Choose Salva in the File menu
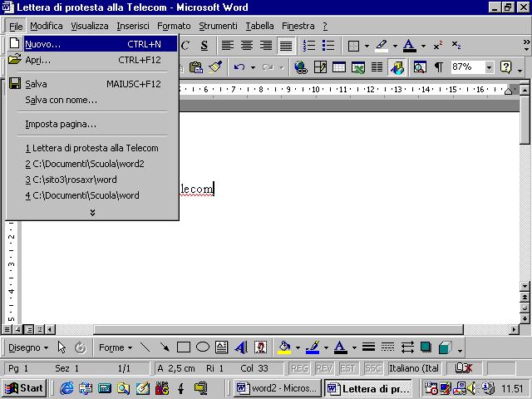The image size is (532, 399). 92,84
